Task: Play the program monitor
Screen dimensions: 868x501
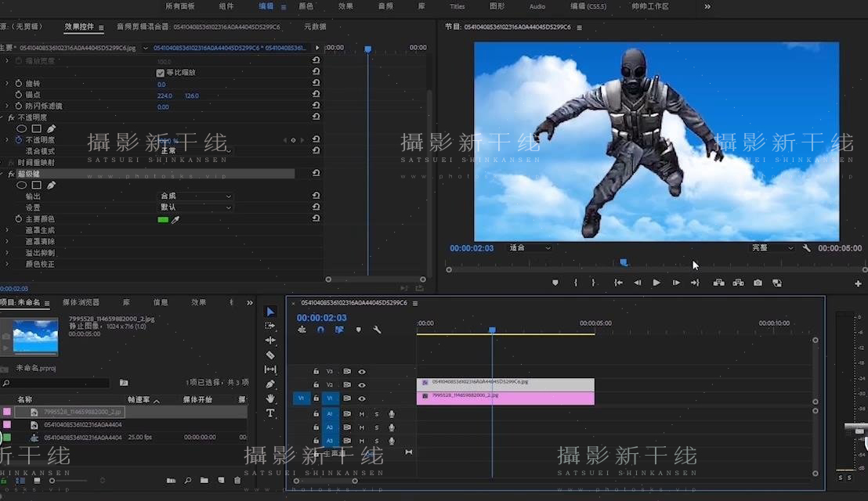Action: [x=656, y=283]
